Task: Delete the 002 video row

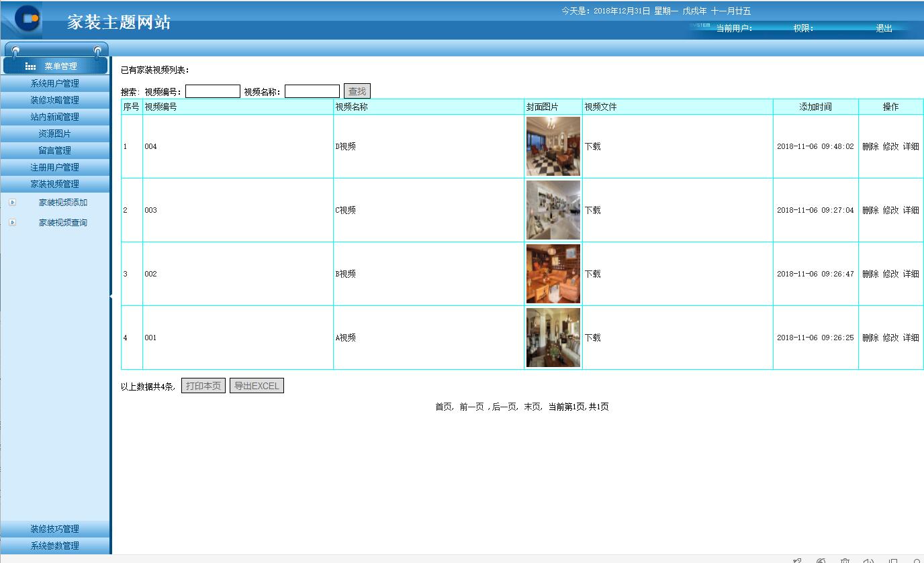Action: tap(870, 274)
